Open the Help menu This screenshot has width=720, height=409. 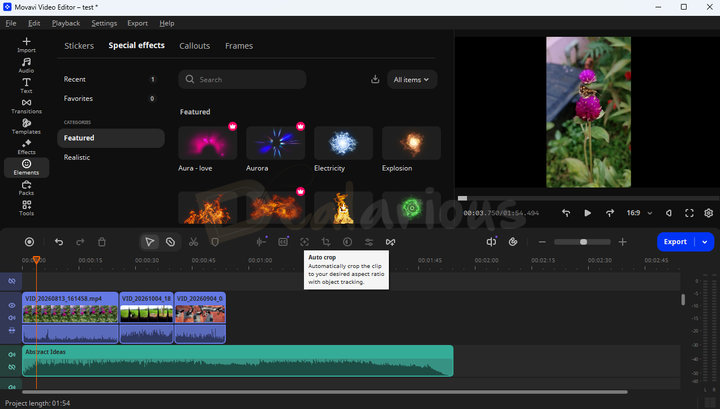point(167,23)
